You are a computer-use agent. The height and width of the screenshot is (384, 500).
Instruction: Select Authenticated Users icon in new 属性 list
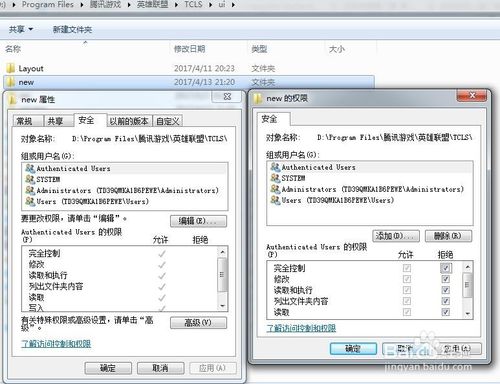click(x=30, y=168)
